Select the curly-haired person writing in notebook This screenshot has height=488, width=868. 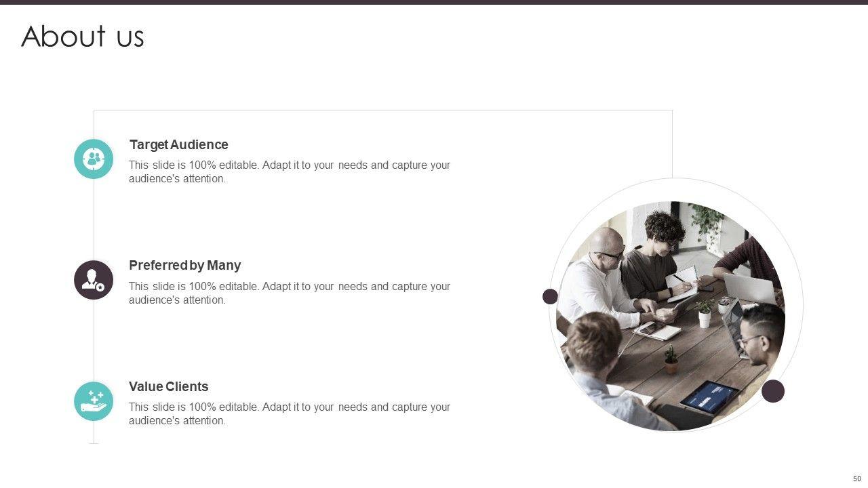[658, 256]
